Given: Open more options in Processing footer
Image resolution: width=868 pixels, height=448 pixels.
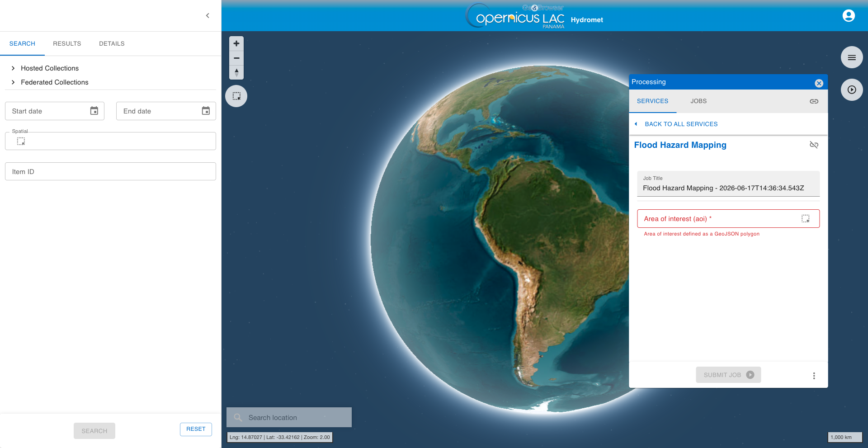Looking at the screenshot, I should point(814,376).
